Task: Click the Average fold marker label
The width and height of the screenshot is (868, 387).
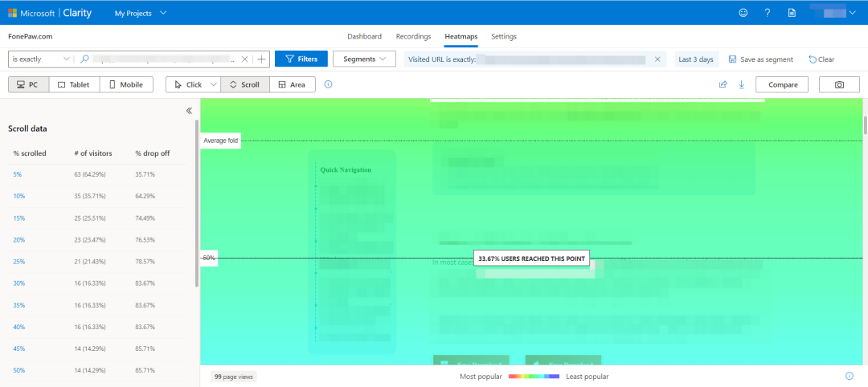Action: point(220,141)
